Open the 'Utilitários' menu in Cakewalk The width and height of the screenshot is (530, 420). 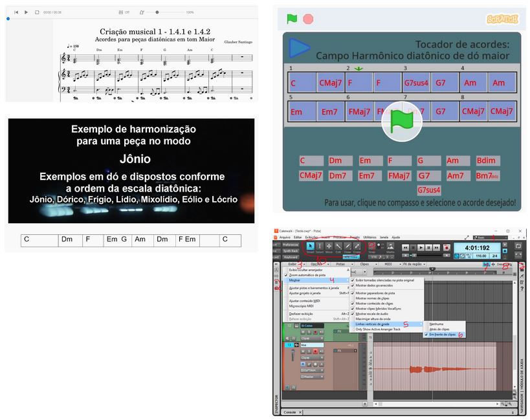coord(370,238)
